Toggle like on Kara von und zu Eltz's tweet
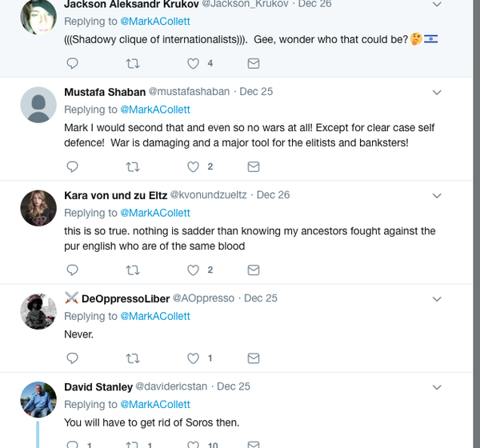The image size is (480, 448). point(193,270)
